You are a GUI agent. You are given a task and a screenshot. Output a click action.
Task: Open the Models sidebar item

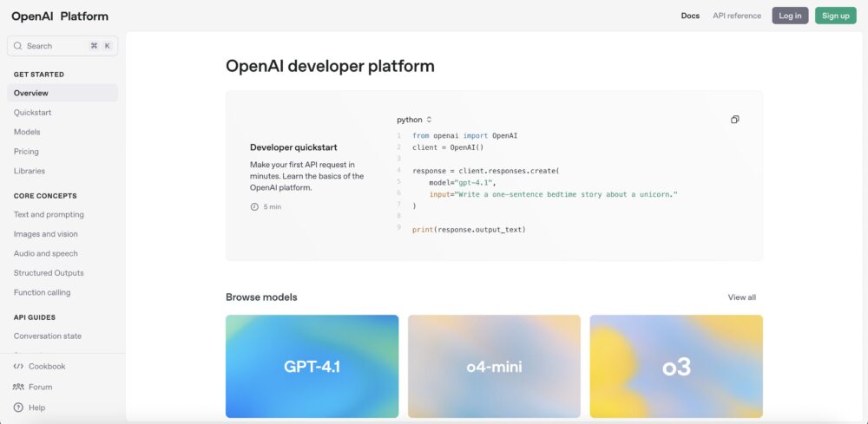(x=27, y=132)
